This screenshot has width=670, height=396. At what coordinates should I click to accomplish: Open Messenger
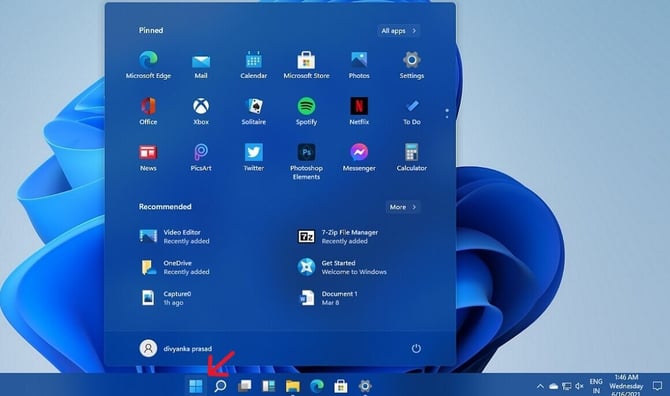[359, 157]
